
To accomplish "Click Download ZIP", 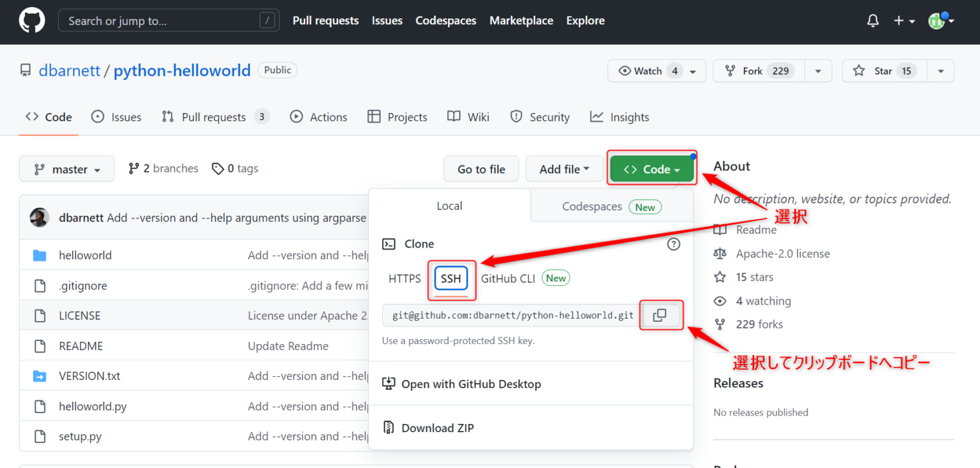I will tap(437, 428).
